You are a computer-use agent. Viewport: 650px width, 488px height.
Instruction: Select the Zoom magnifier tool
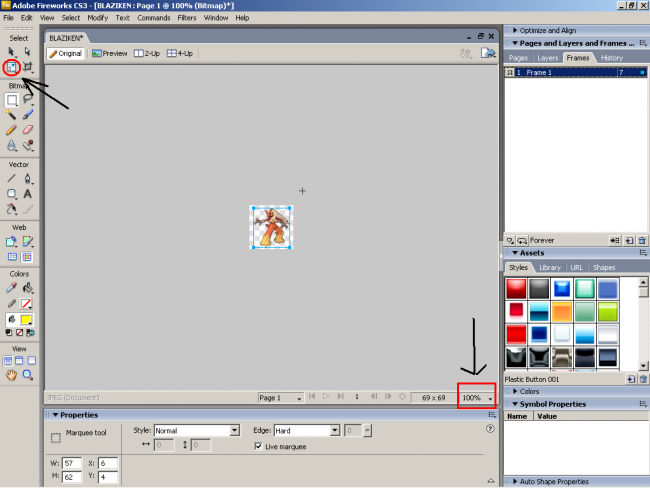28,375
